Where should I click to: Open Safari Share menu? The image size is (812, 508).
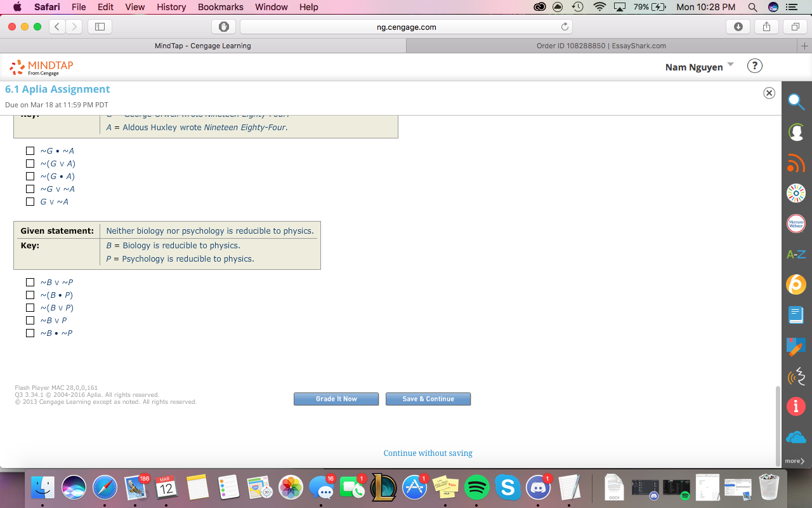point(766,27)
